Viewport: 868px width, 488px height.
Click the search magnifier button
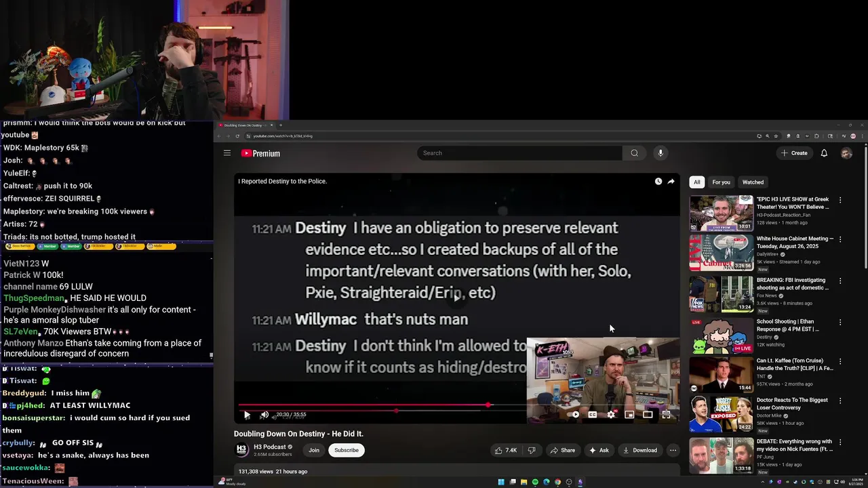pyautogui.click(x=634, y=153)
